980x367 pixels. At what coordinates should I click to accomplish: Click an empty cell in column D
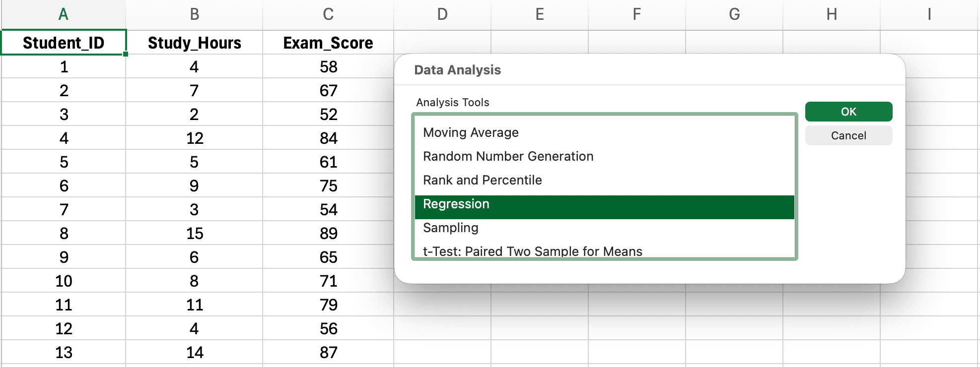pos(442,328)
